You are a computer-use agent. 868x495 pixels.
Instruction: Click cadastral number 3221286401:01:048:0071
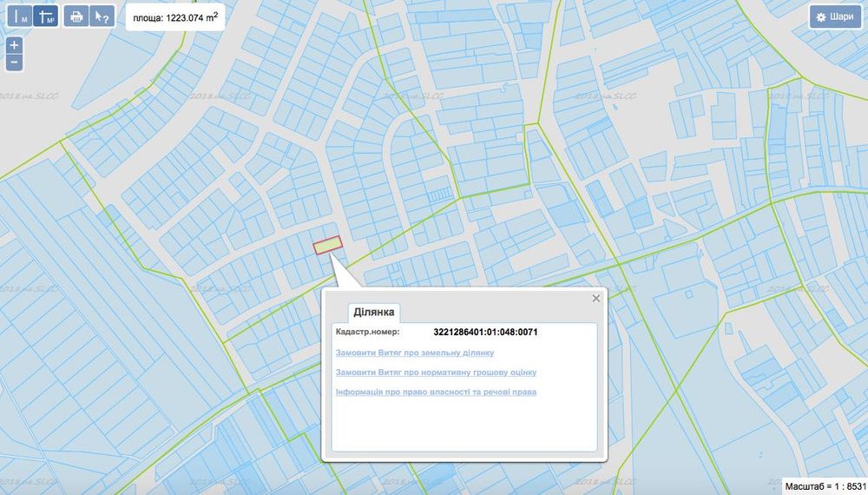coord(485,332)
